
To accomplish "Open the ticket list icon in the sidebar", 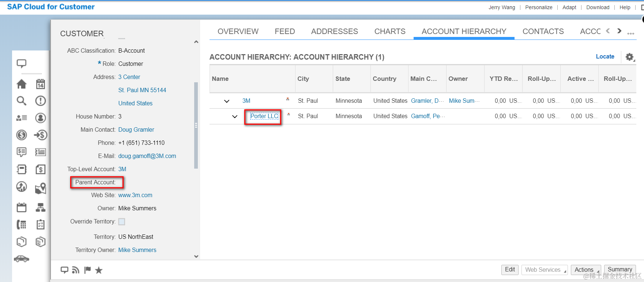I will click(x=40, y=152).
